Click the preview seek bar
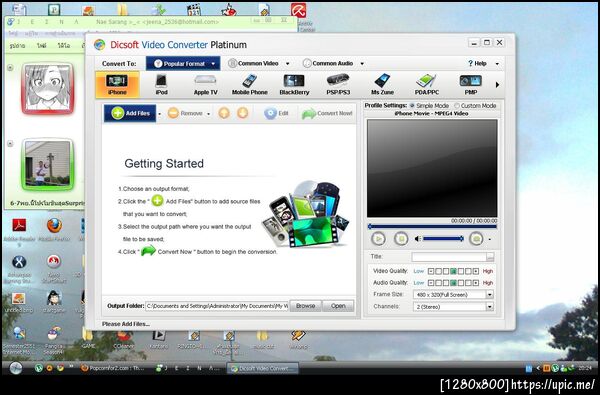Image resolution: width=600 pixels, height=395 pixels. (x=432, y=227)
